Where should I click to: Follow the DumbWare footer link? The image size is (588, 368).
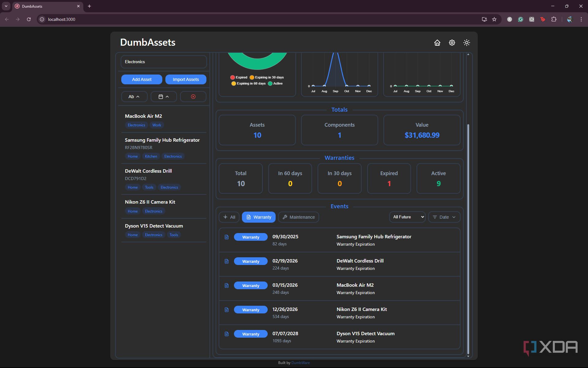click(x=300, y=363)
